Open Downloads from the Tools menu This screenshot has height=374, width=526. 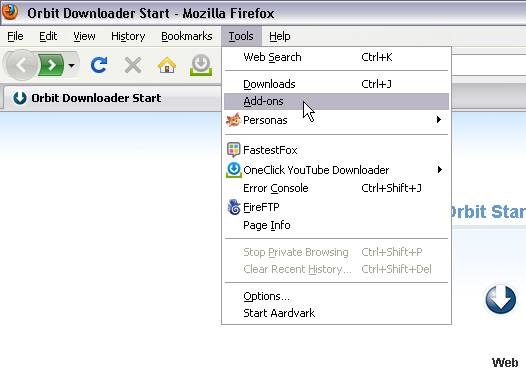[x=336, y=84]
